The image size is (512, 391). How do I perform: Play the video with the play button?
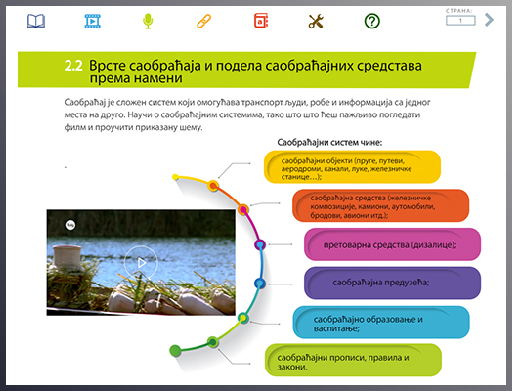pos(141,263)
